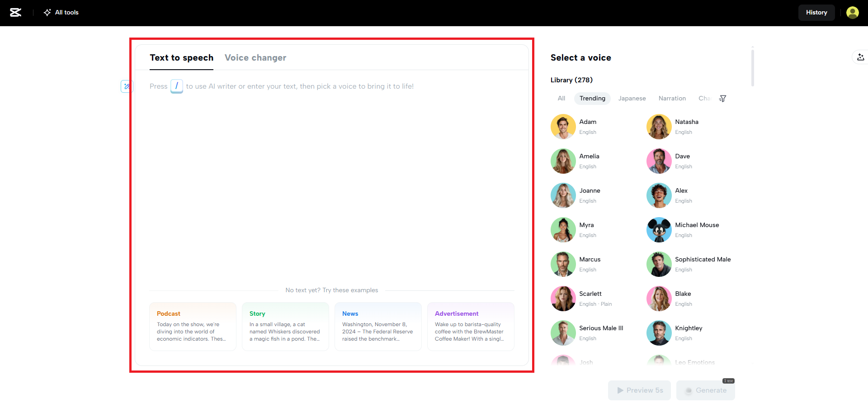Click the CapCut logo icon
The width and height of the screenshot is (868, 413).
[16, 13]
